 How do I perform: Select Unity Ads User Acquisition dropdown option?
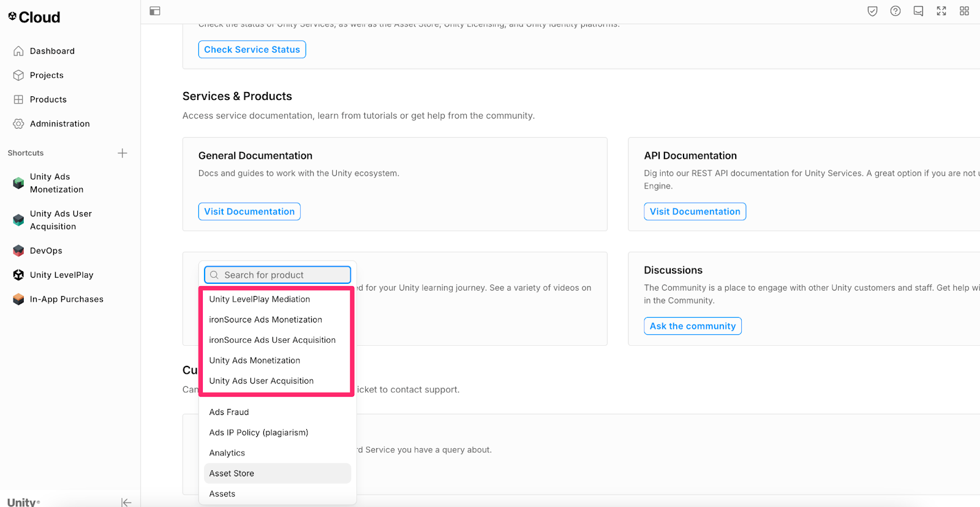coord(277,381)
